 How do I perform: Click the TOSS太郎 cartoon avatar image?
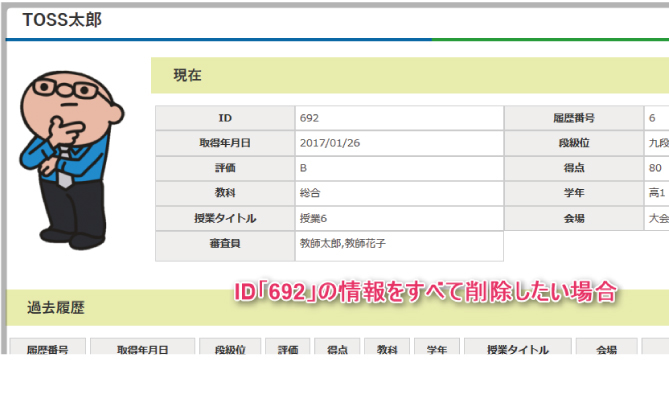click(71, 160)
